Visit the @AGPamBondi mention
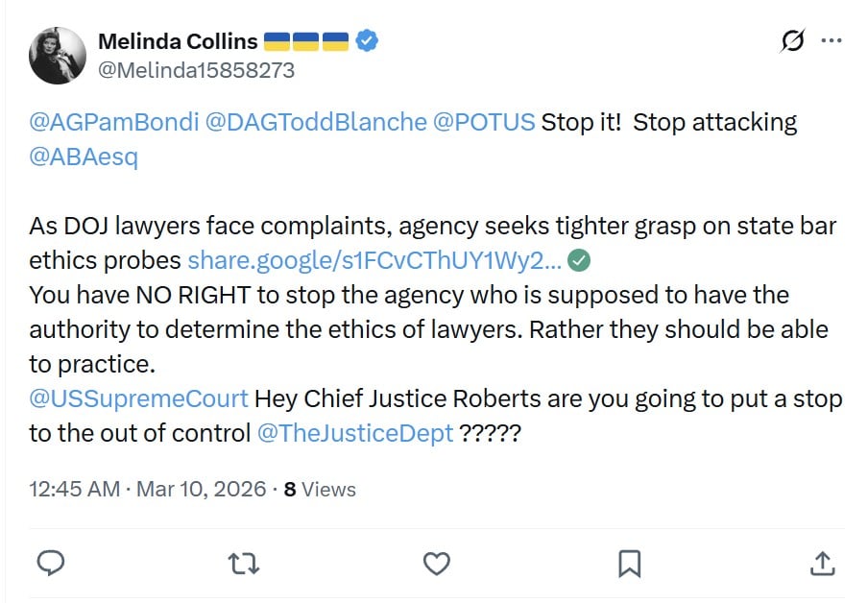Image resolution: width=868 pixels, height=603 pixels. [112, 123]
